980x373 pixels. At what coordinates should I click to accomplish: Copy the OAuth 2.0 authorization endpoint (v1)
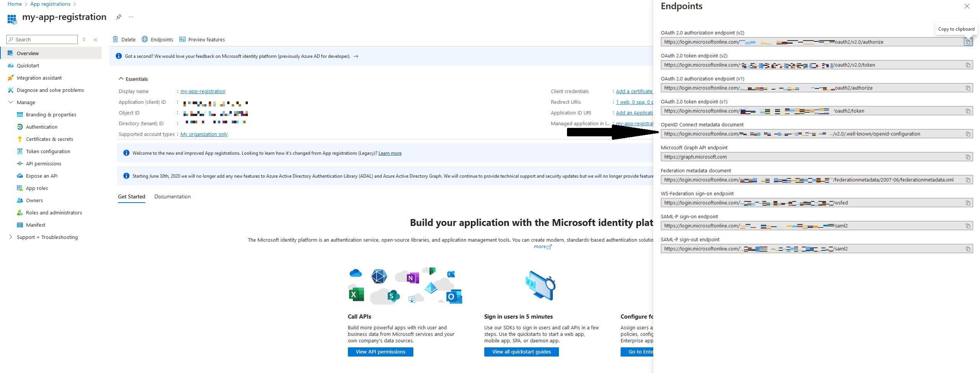pyautogui.click(x=968, y=88)
